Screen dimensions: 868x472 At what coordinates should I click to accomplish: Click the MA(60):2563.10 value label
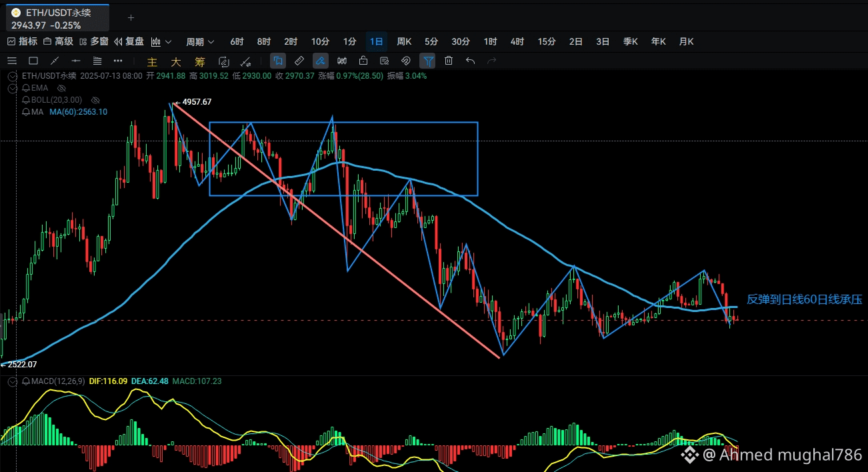[78, 112]
